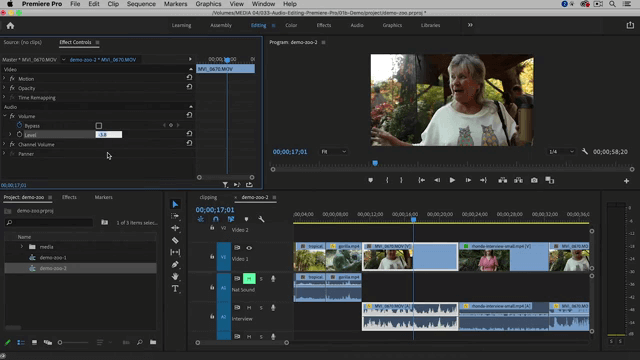The width and height of the screenshot is (640, 360).
Task: Step forward one frame
Action: click(468, 180)
